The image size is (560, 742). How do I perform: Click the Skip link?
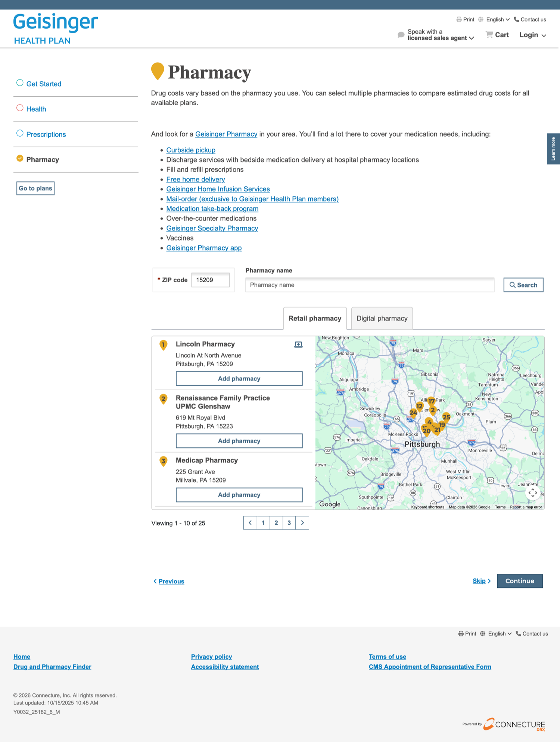482,581
